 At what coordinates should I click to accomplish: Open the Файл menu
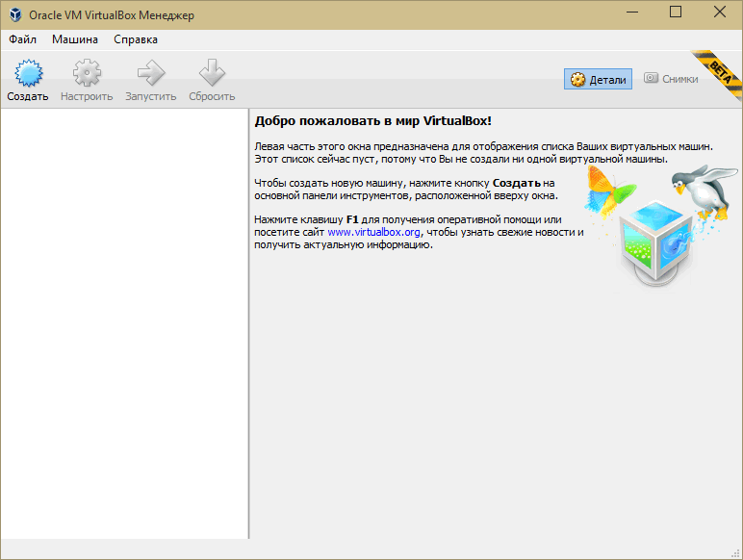pyautogui.click(x=23, y=39)
